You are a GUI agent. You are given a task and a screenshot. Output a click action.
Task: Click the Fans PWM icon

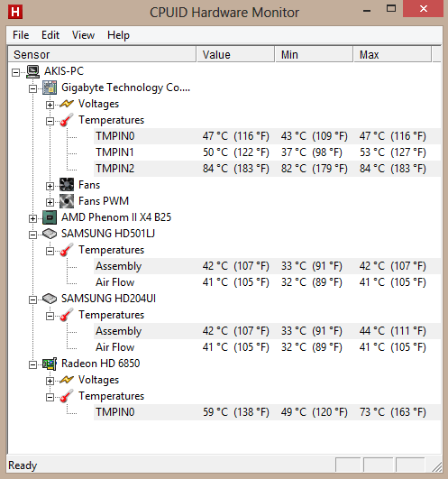tap(67, 201)
